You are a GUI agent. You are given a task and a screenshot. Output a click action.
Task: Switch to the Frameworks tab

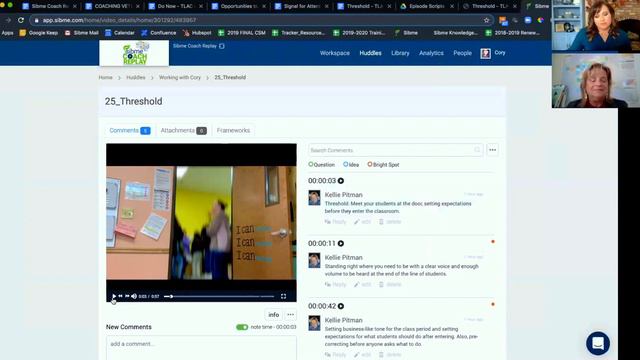[233, 131]
